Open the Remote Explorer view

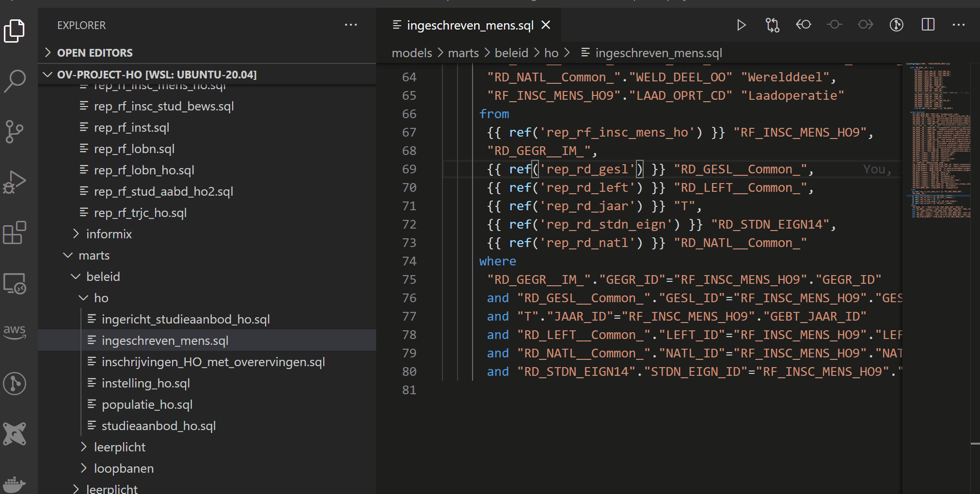pos(15,283)
